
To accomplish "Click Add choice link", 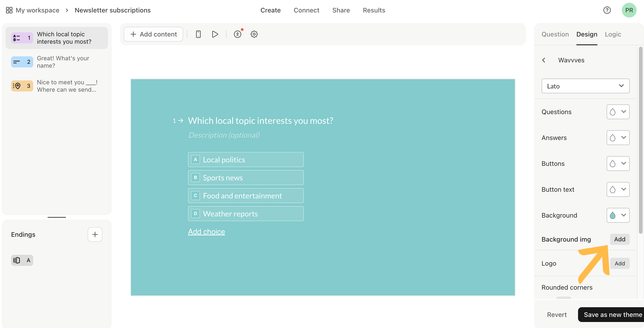I will (x=206, y=232).
